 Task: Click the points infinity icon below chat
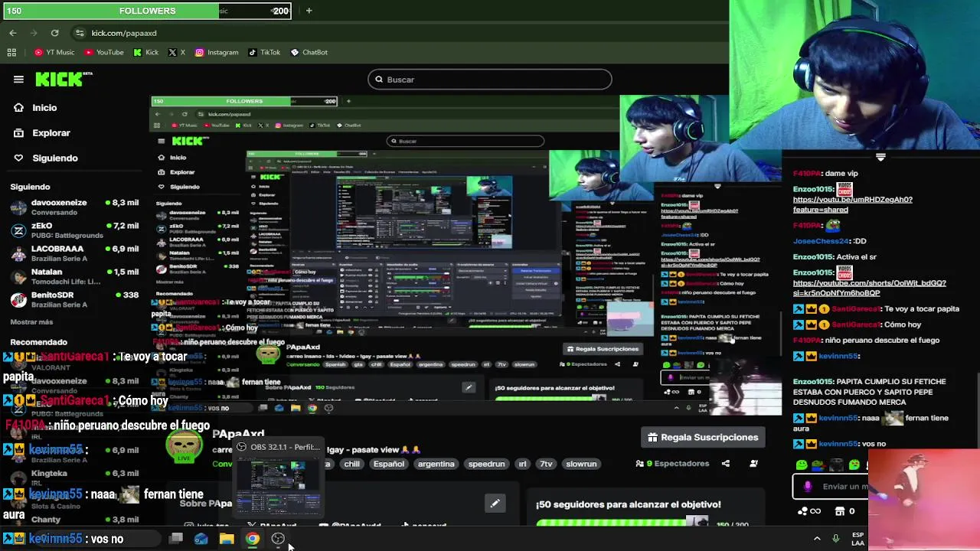pos(809,511)
